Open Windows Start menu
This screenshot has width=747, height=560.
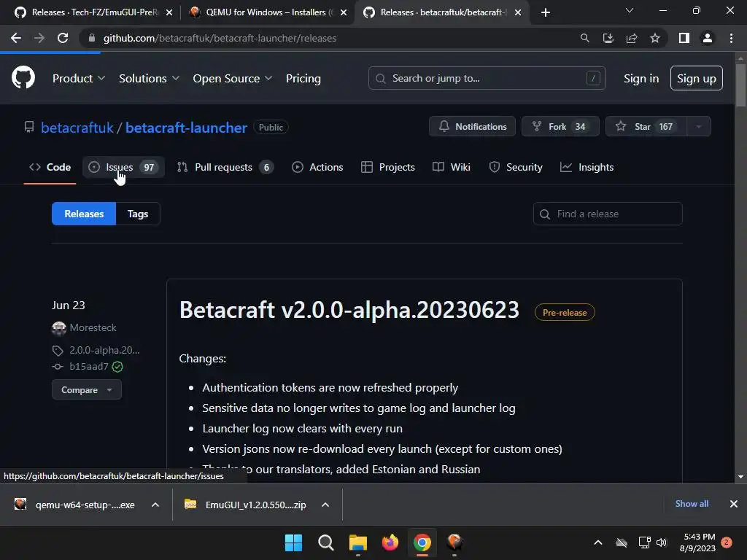(293, 542)
